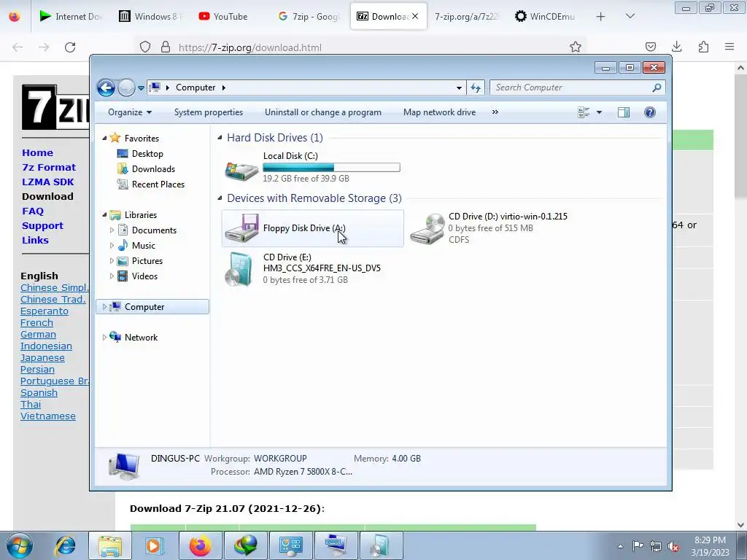Image resolution: width=747 pixels, height=560 pixels.
Task: Select the Floppy Disk Drive (A:) icon
Action: (241, 228)
